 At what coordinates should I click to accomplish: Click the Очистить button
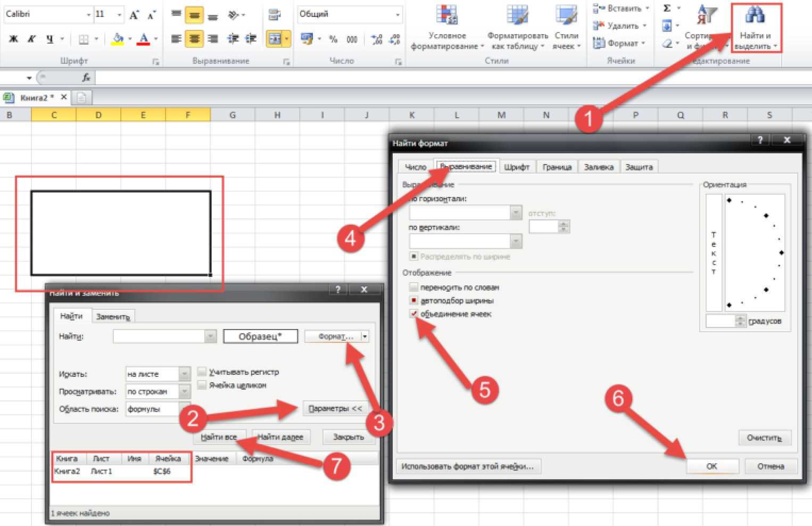[765, 438]
